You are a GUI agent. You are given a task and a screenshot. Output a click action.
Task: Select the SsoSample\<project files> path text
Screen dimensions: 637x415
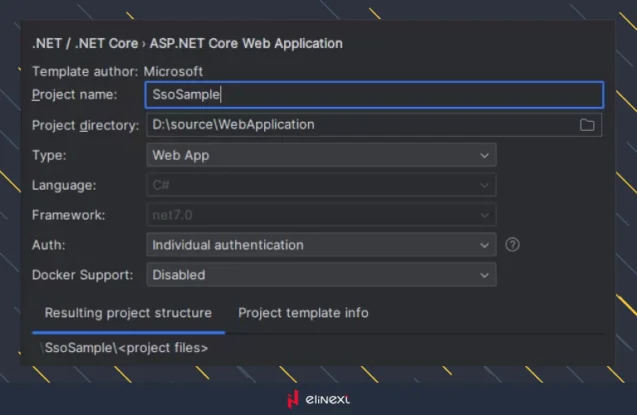coord(126,348)
